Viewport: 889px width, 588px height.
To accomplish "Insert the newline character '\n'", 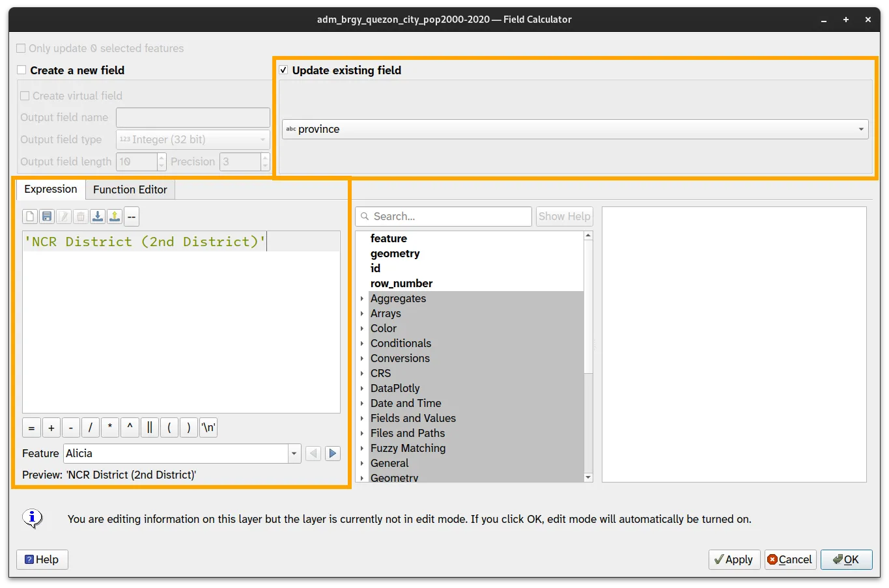I will pyautogui.click(x=208, y=427).
